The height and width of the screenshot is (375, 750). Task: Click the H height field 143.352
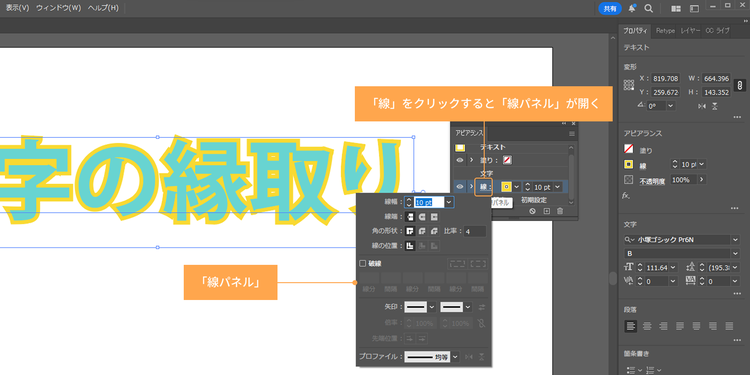[x=716, y=92]
